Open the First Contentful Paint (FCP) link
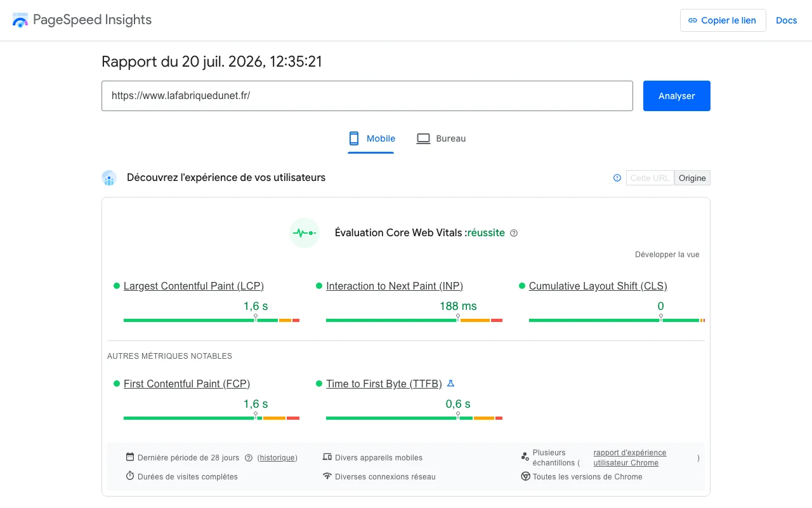Image resolution: width=812 pixels, height=508 pixels. 187,384
